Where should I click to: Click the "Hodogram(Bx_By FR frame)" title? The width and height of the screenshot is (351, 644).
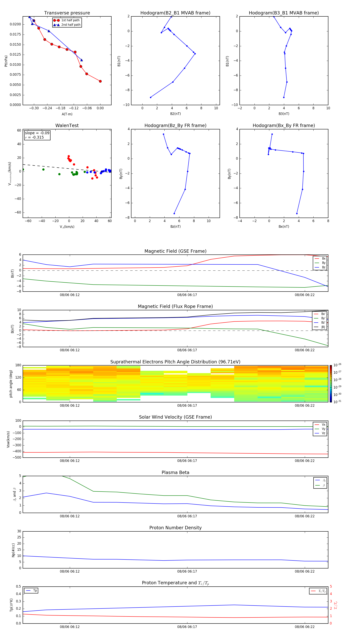coord(284,125)
